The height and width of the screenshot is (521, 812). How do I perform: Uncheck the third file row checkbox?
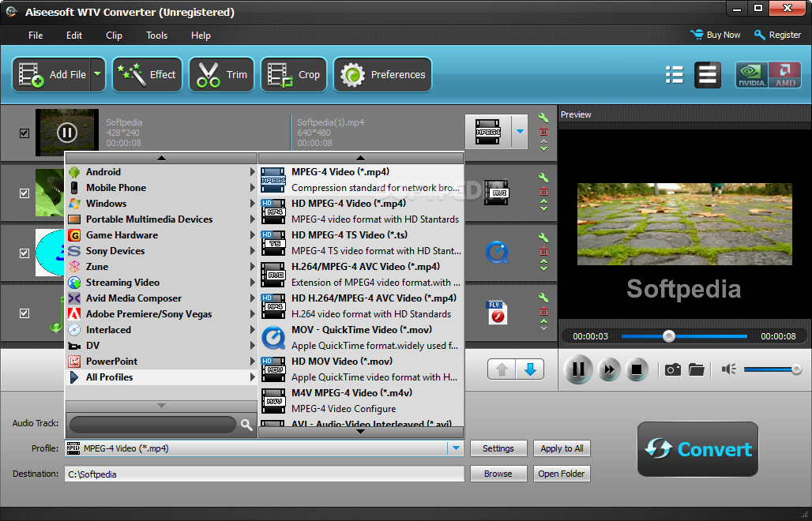coord(24,253)
